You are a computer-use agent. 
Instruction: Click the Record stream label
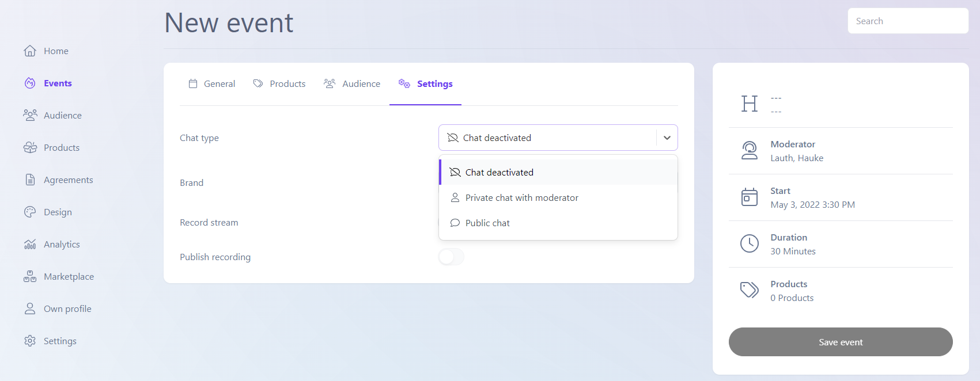tap(209, 222)
